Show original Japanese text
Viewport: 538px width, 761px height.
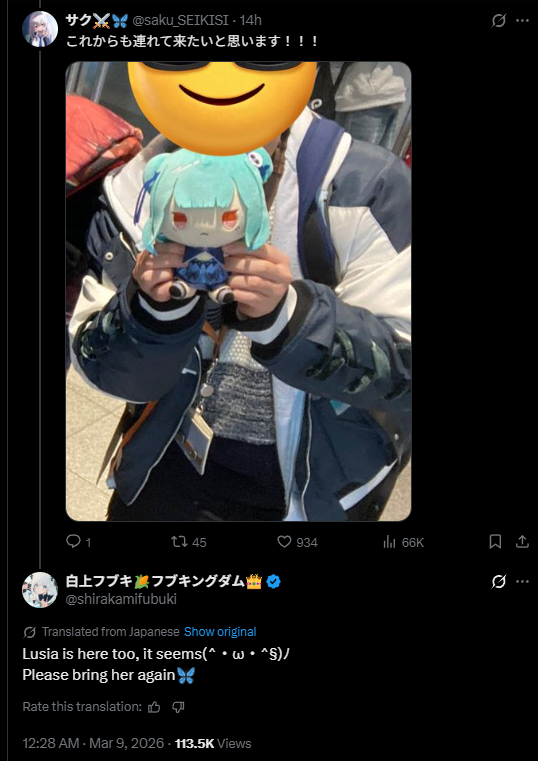click(x=220, y=632)
